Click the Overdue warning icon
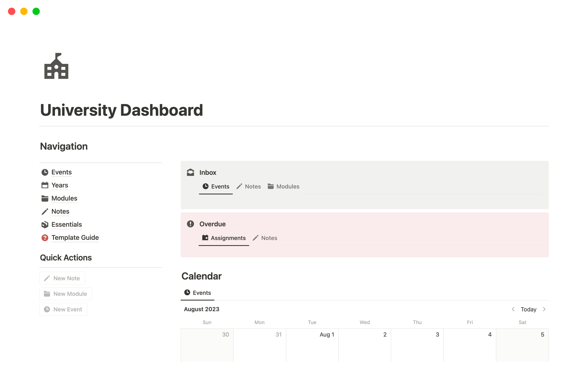Viewport: 588px width, 368px height. 190,224
